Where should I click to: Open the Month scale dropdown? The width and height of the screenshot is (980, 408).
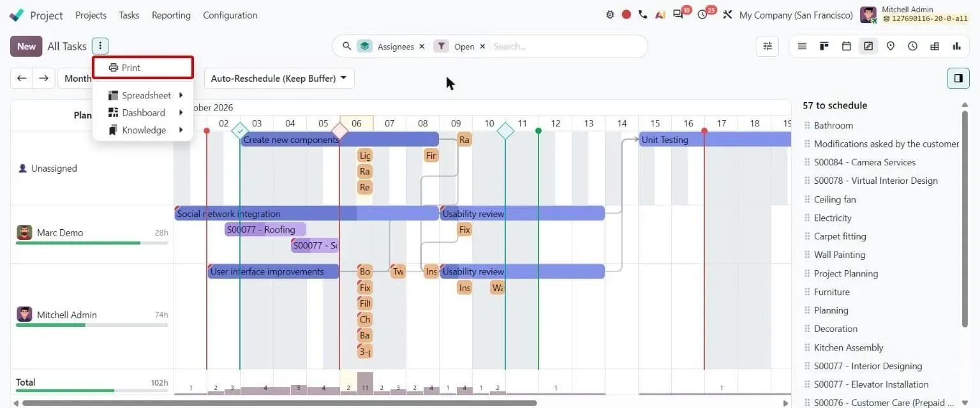click(x=77, y=78)
